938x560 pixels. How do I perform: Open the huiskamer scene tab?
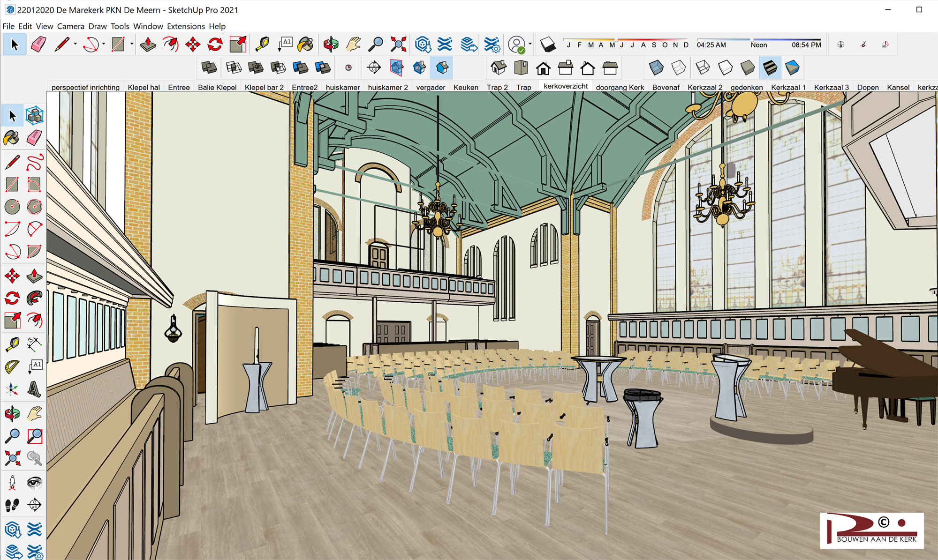[x=342, y=87]
